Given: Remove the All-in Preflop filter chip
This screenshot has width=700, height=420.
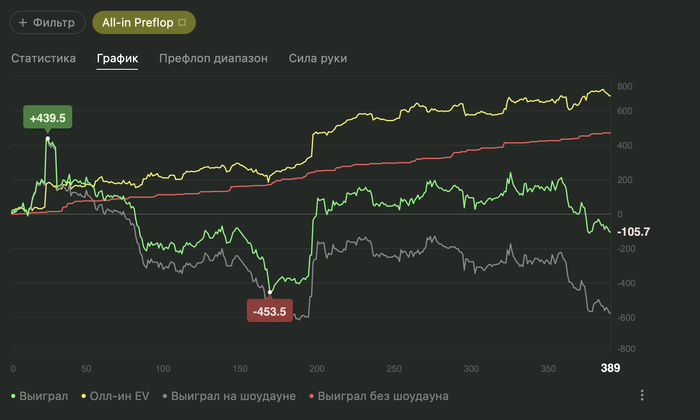Looking at the screenshot, I should coord(181,21).
